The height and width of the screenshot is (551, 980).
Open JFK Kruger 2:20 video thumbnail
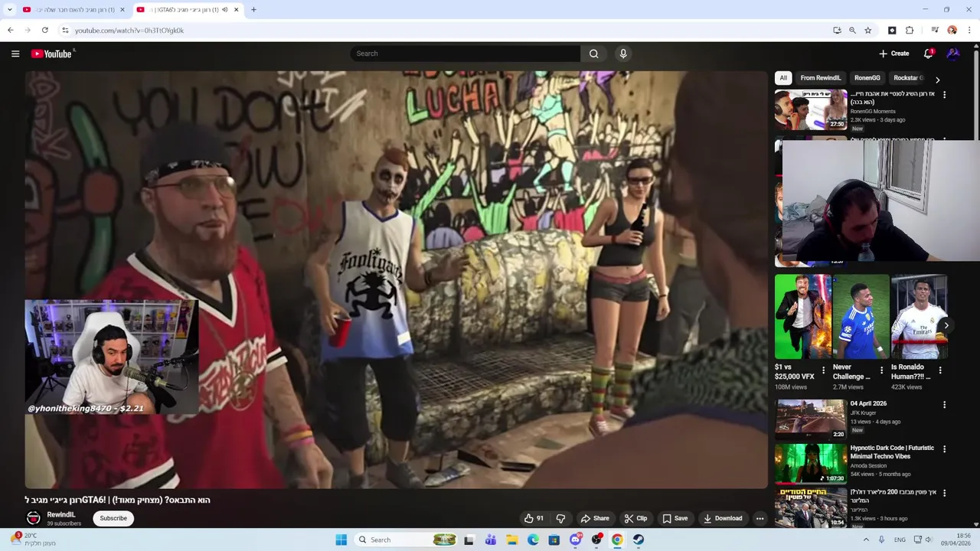click(811, 419)
